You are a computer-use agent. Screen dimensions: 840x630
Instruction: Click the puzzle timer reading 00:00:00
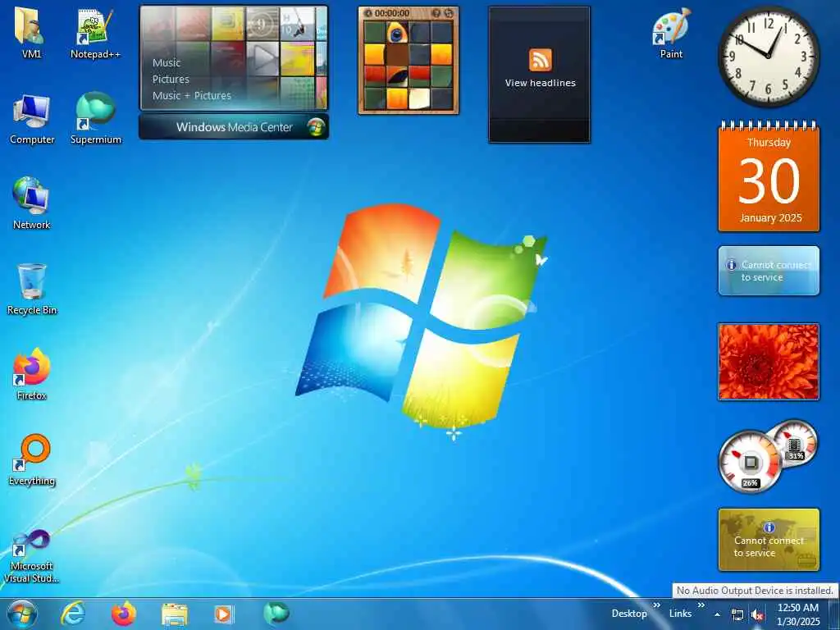coord(391,13)
